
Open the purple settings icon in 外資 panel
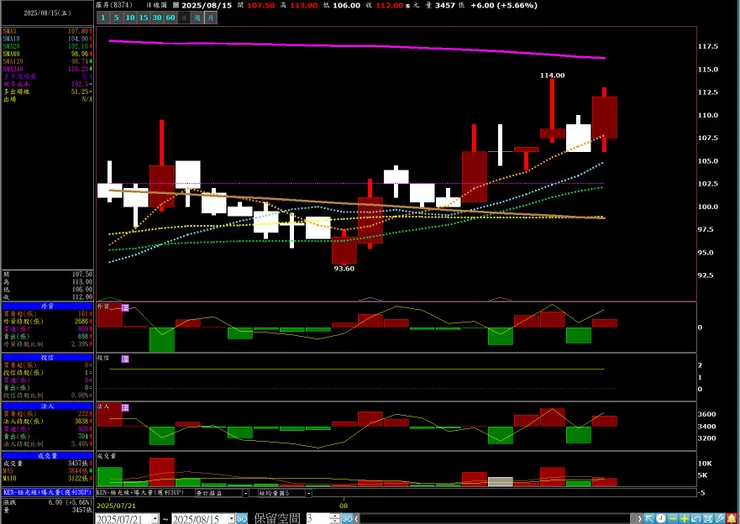click(x=125, y=308)
